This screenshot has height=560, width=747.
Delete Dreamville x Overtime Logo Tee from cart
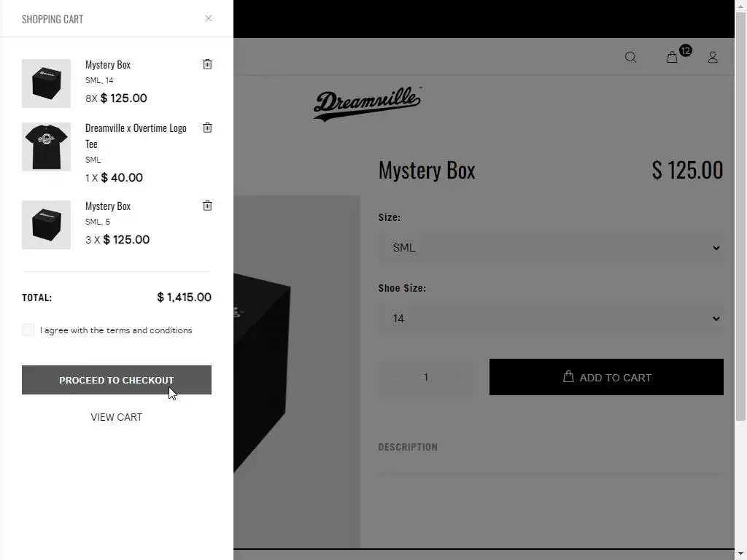tap(207, 128)
